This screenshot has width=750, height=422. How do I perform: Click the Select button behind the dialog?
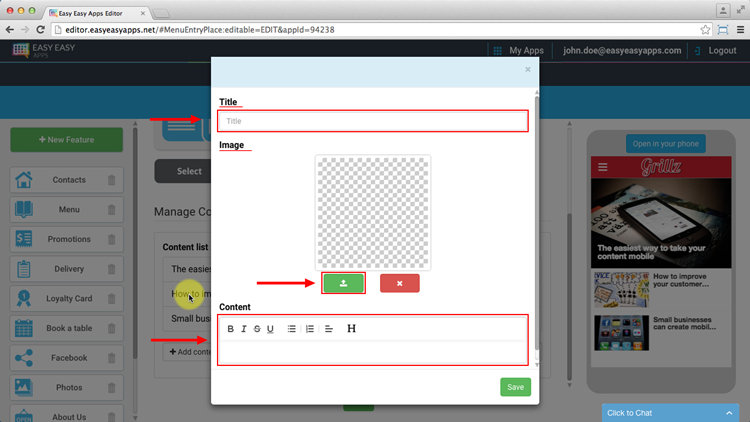coord(183,171)
